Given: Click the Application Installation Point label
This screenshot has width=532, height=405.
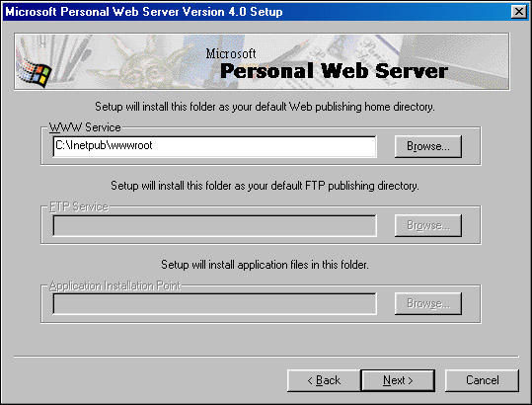Looking at the screenshot, I should click(x=115, y=285).
